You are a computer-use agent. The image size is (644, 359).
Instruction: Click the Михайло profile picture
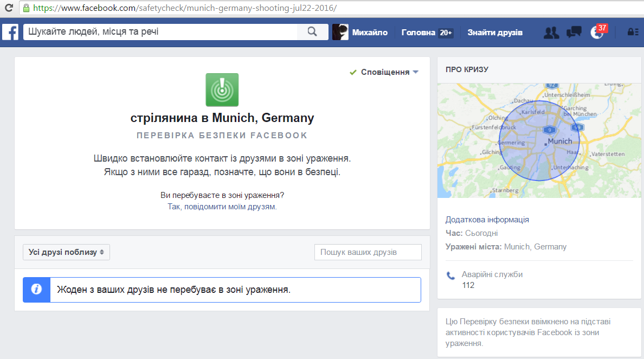340,32
